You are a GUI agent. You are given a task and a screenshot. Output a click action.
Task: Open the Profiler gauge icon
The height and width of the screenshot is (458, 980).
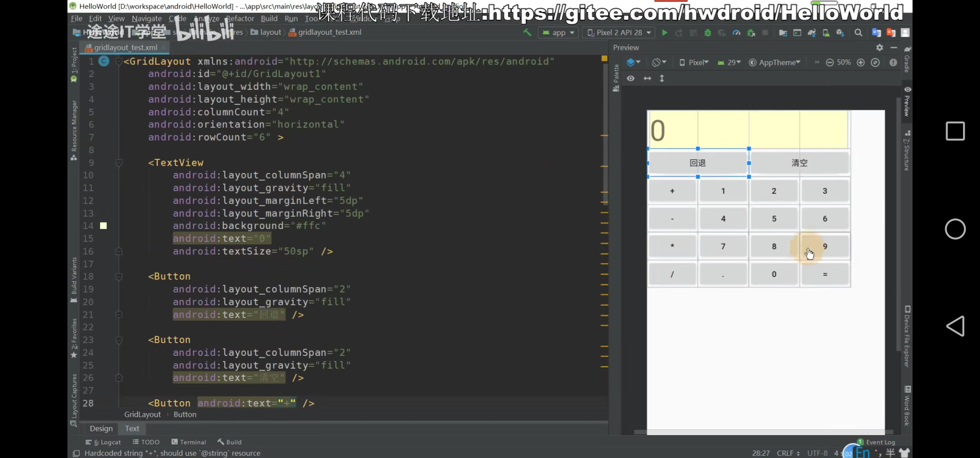click(736, 33)
